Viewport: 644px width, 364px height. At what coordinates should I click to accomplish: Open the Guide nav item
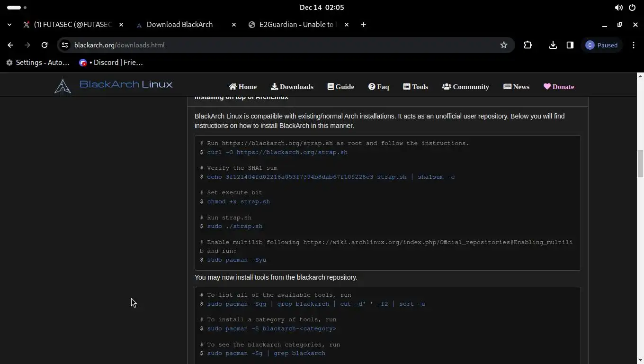pos(341,87)
